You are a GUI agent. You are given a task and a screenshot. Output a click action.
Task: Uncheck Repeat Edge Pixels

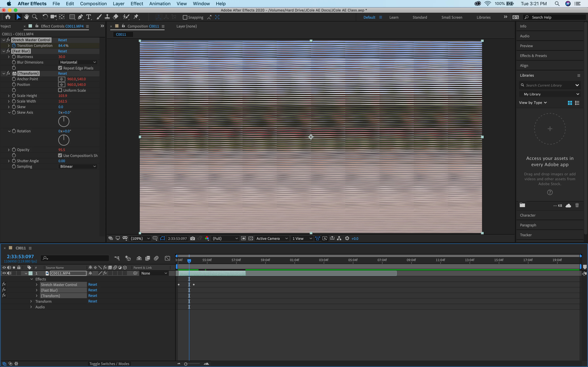pos(60,68)
